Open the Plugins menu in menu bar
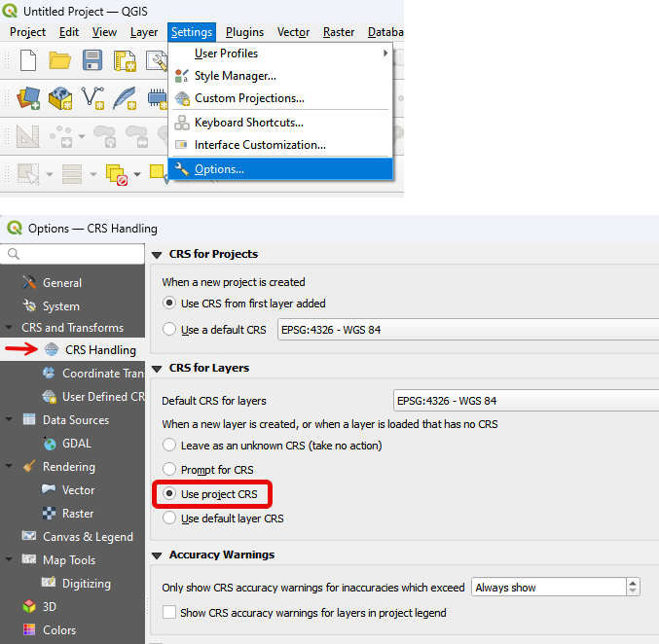659x644 pixels. (x=244, y=32)
